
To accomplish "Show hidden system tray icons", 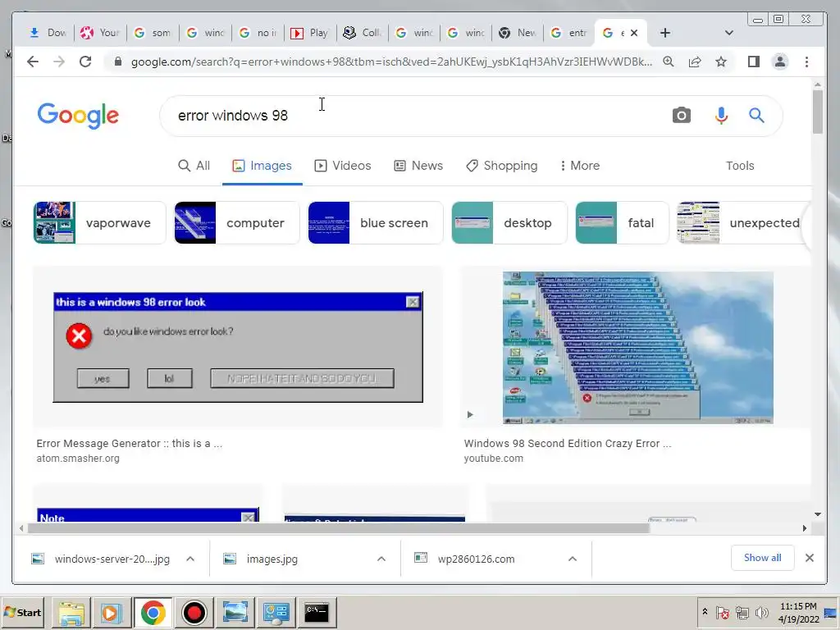I will click(x=705, y=612).
